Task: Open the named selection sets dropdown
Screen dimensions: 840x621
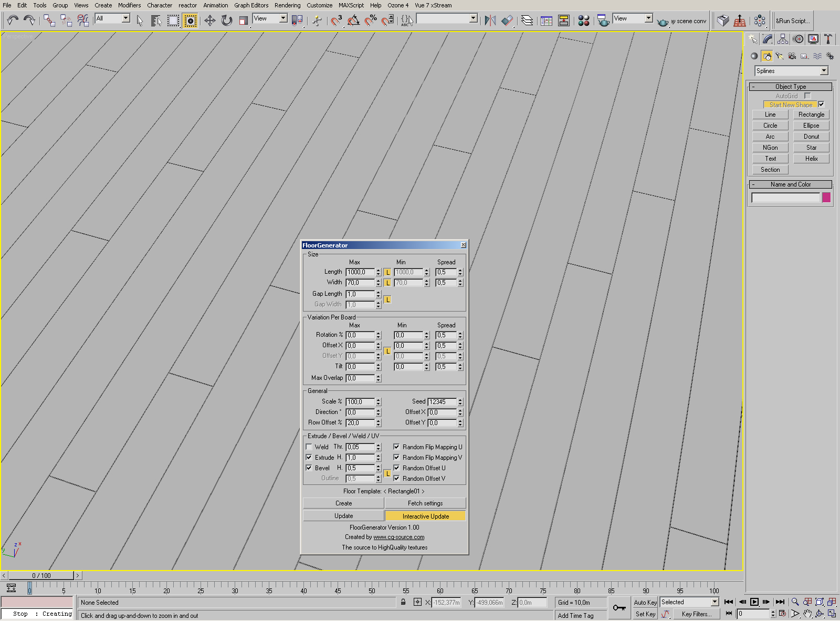Action: click(447, 18)
